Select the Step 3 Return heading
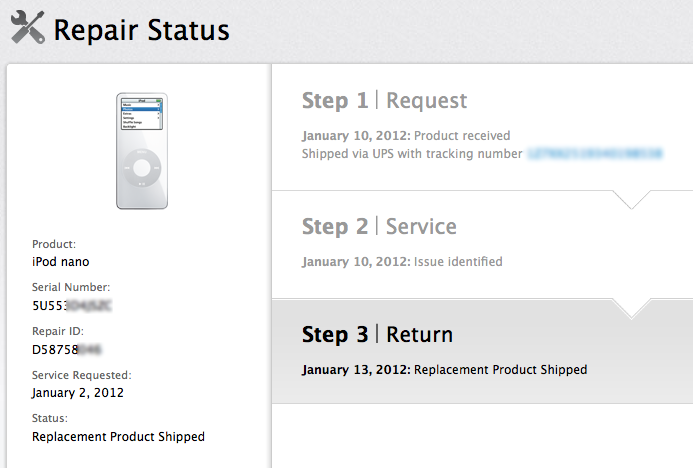Viewport: 693px width, 468px height. tap(377, 335)
